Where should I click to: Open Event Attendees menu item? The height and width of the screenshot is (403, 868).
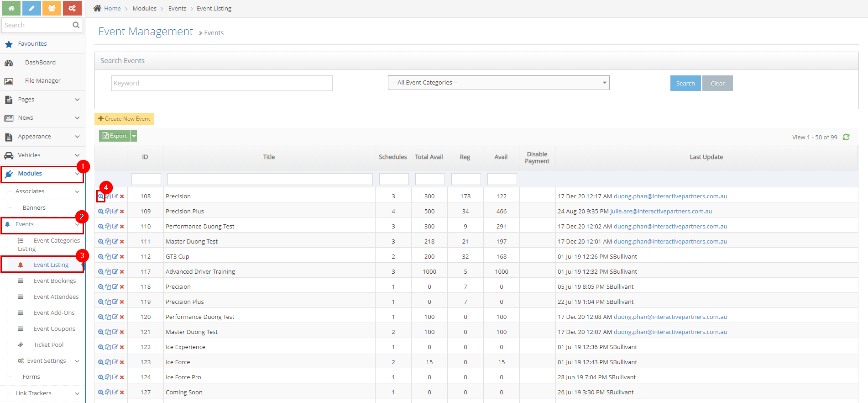tap(56, 297)
